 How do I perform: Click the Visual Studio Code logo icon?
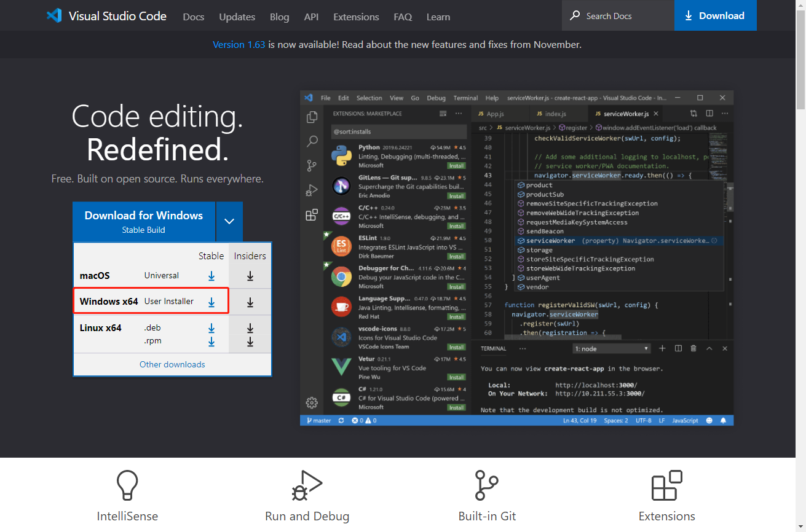coord(54,16)
